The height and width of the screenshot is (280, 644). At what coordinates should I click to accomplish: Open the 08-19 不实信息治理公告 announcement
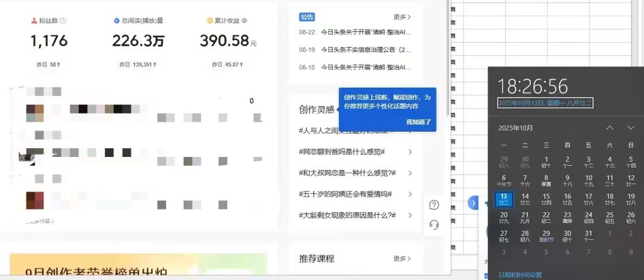(x=365, y=49)
